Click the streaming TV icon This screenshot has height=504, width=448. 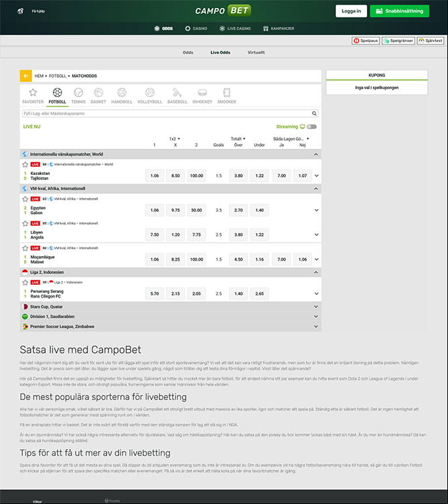pos(302,127)
